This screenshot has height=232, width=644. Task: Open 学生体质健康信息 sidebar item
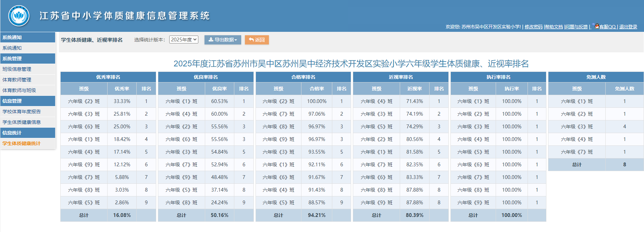coord(22,122)
